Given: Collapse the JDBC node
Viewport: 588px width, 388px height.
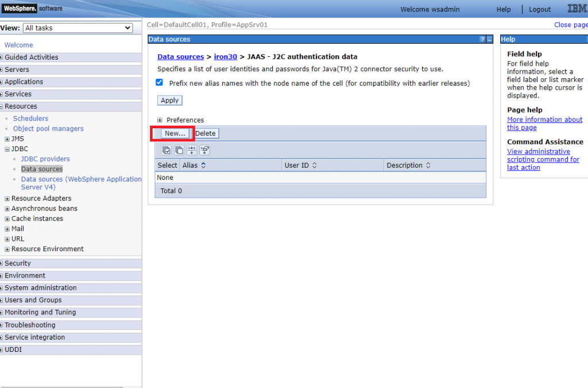Looking at the screenshot, I should [7, 149].
